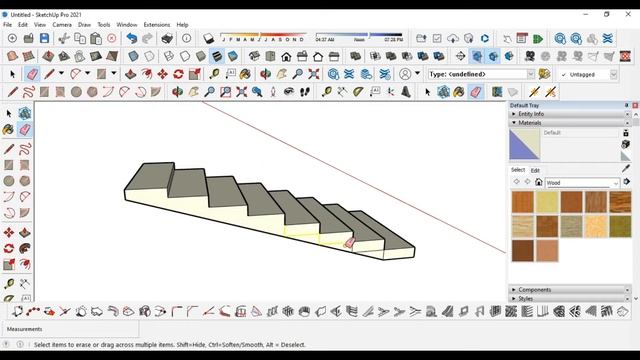Toggle the shadows display icon

coord(209,38)
